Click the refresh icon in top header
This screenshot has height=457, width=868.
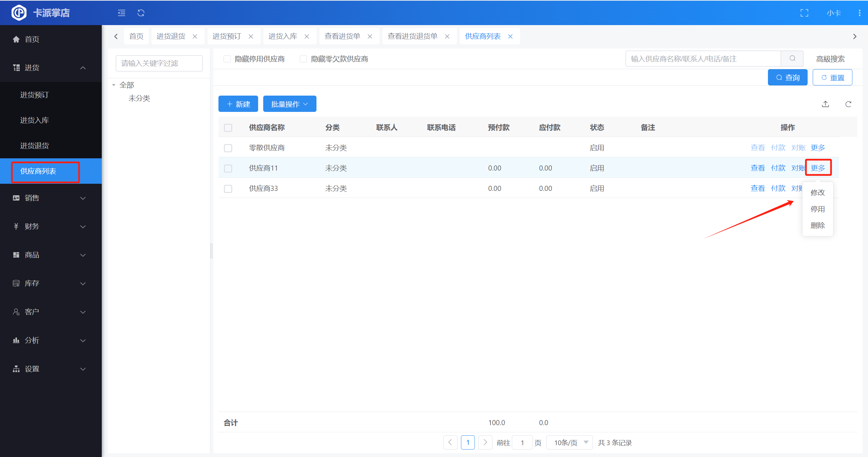coord(141,13)
